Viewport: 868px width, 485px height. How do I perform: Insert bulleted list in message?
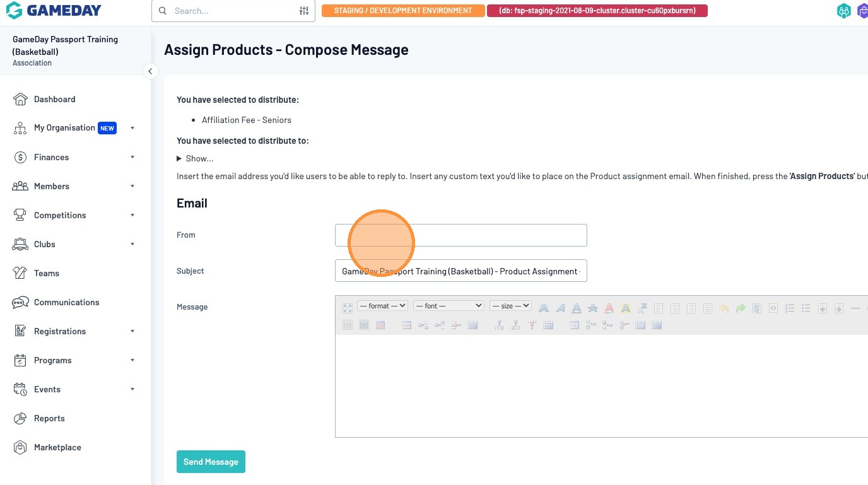806,308
